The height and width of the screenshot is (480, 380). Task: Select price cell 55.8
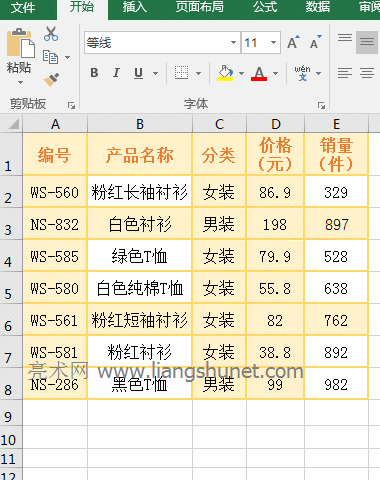pos(275,287)
